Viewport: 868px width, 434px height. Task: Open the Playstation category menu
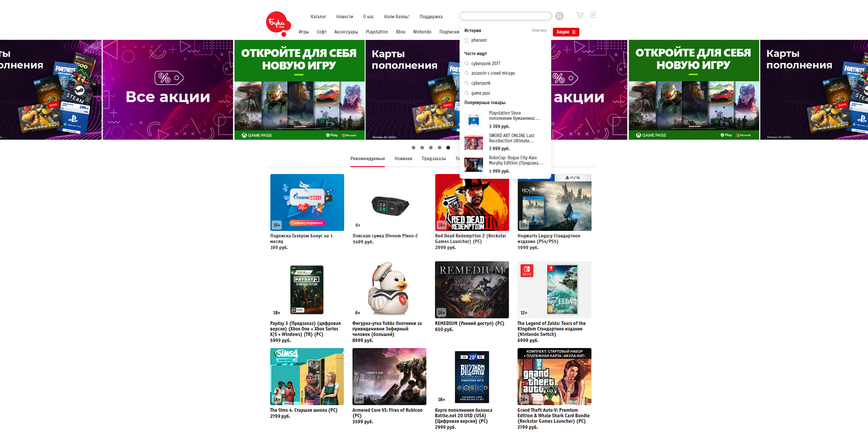(377, 32)
